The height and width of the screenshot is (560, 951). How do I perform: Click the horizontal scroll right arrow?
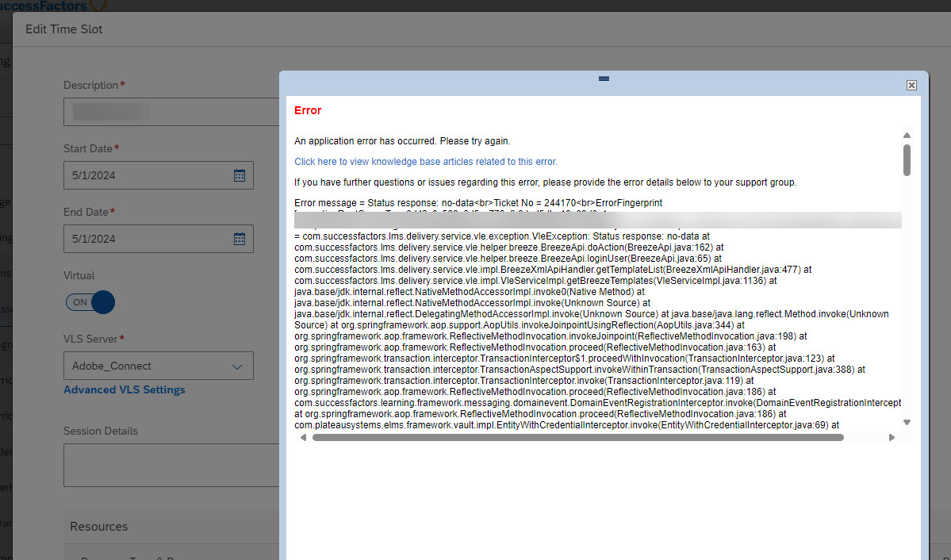[x=892, y=437]
